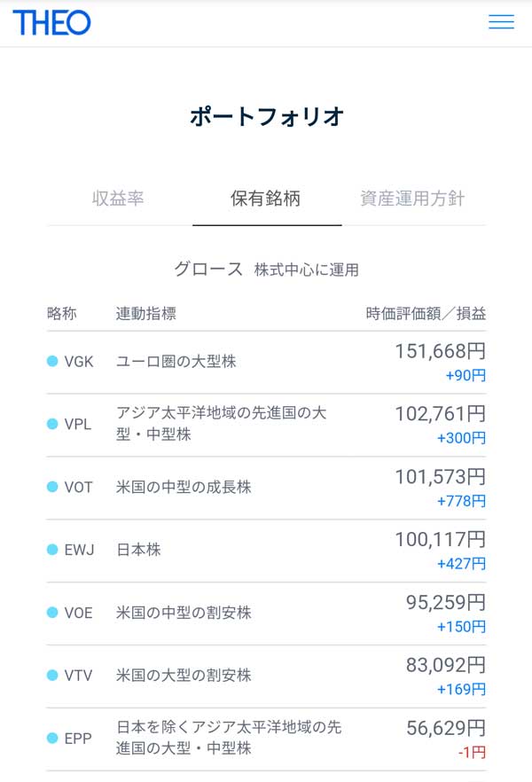Click the blue dot beside VPL
The width and height of the screenshot is (532, 782).
pos(52,424)
